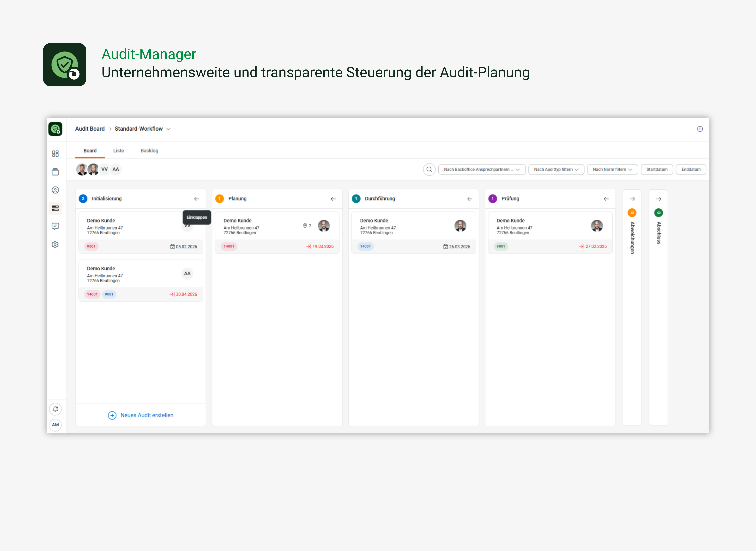Collapse the Prüfung column
The height and width of the screenshot is (551, 756).
pyautogui.click(x=606, y=199)
